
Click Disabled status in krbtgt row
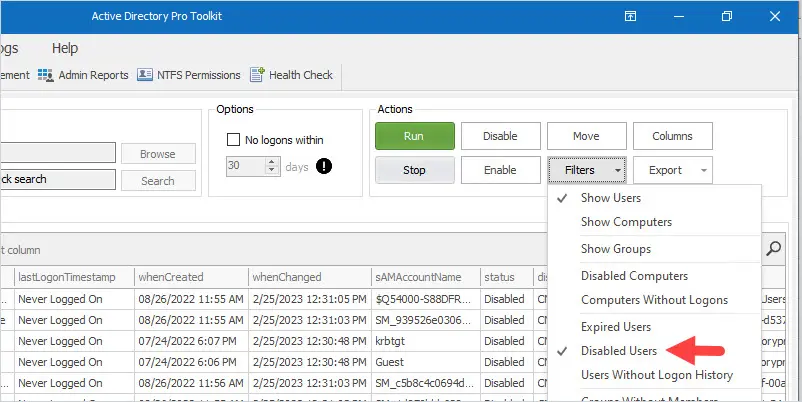coord(507,341)
